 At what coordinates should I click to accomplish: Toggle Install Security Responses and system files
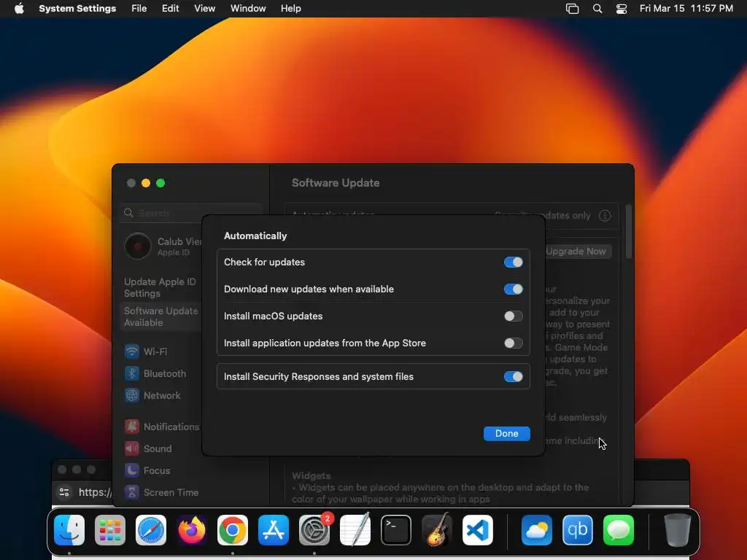point(513,377)
